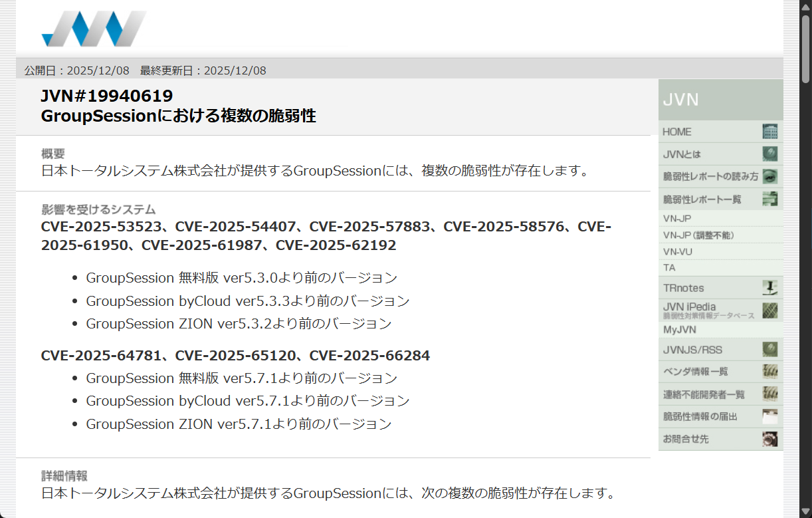Click the icon beside 連絡不能開発者一覧

(x=769, y=394)
